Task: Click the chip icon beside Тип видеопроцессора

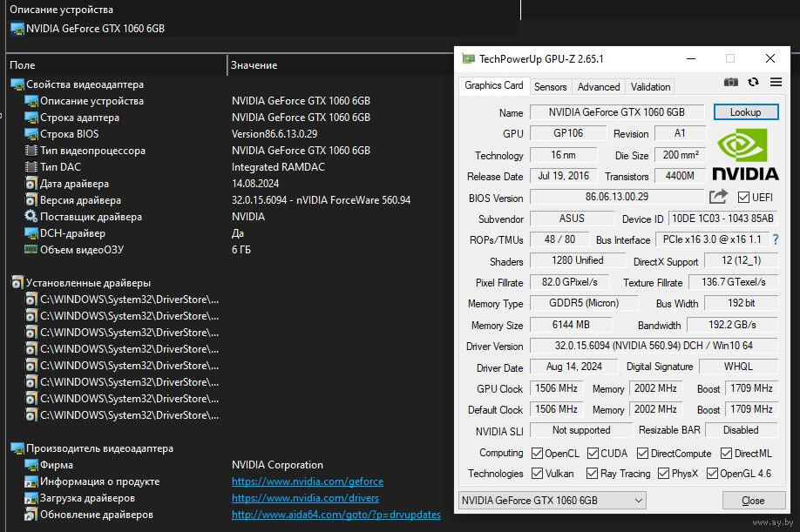Action: point(31,151)
